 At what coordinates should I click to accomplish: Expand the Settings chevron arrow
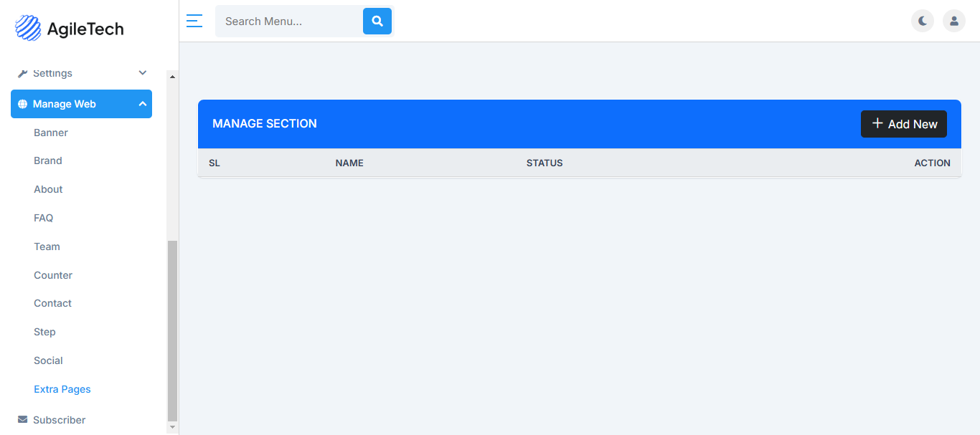point(143,73)
